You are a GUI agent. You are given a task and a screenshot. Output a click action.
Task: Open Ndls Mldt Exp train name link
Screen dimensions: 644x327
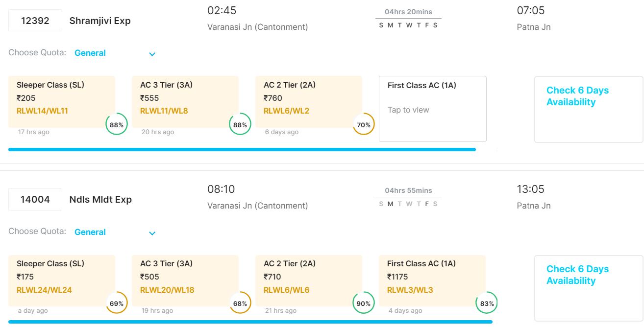coord(100,199)
